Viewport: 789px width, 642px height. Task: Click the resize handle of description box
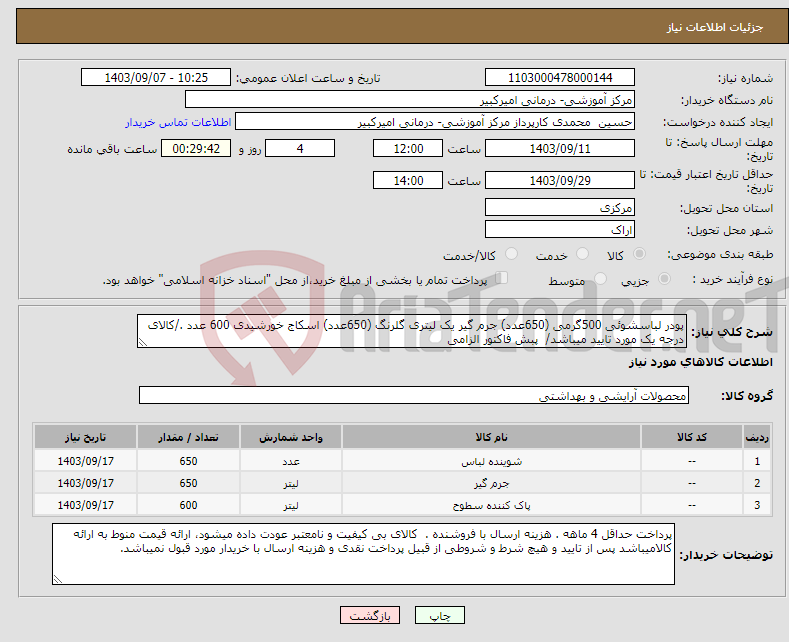pyautogui.click(x=143, y=342)
